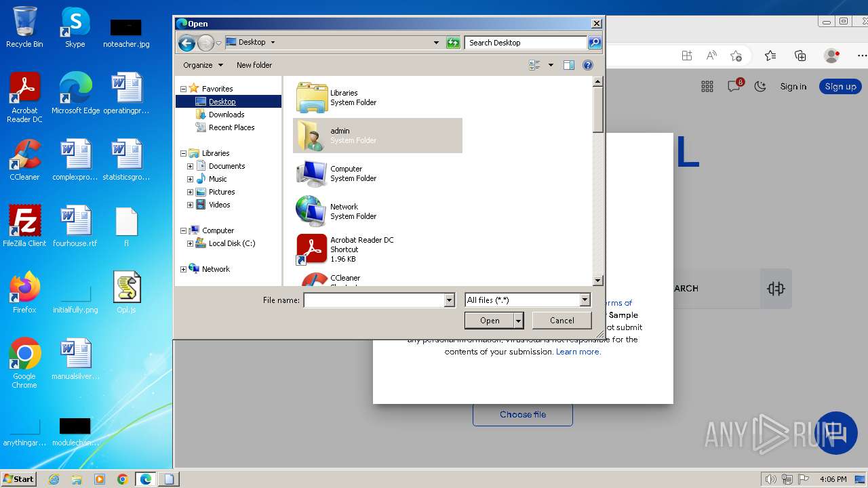Image resolution: width=868 pixels, height=488 pixels.
Task: Select Network system folder in list
Action: (x=378, y=211)
